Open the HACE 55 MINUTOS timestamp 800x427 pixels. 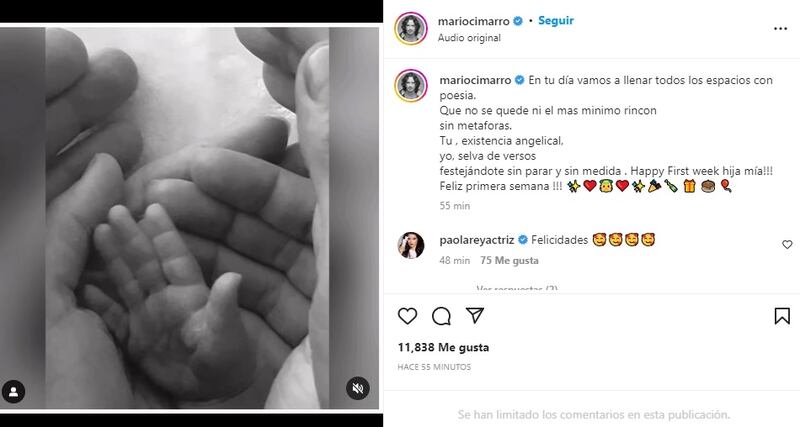434,367
